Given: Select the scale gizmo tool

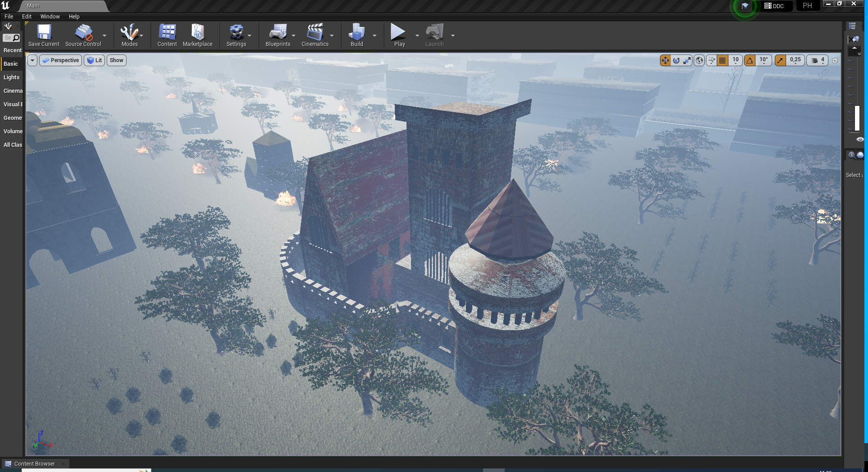Looking at the screenshot, I should pos(687,60).
